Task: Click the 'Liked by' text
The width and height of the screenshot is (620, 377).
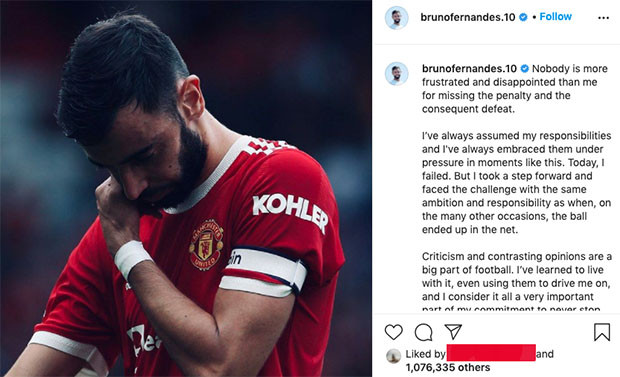Action: pos(425,354)
